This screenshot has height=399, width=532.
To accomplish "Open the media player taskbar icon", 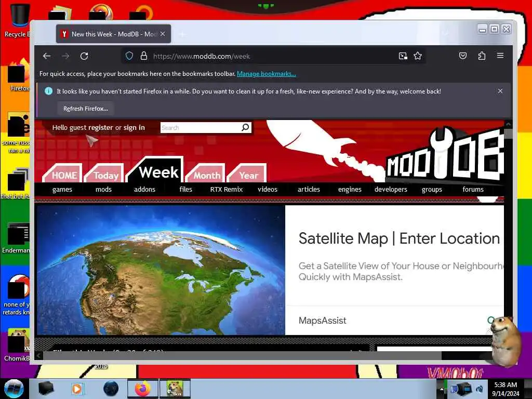I will tap(77, 389).
